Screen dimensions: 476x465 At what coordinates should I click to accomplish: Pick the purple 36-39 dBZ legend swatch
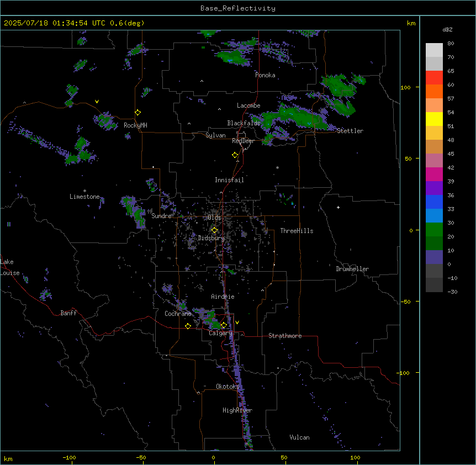tap(434, 188)
